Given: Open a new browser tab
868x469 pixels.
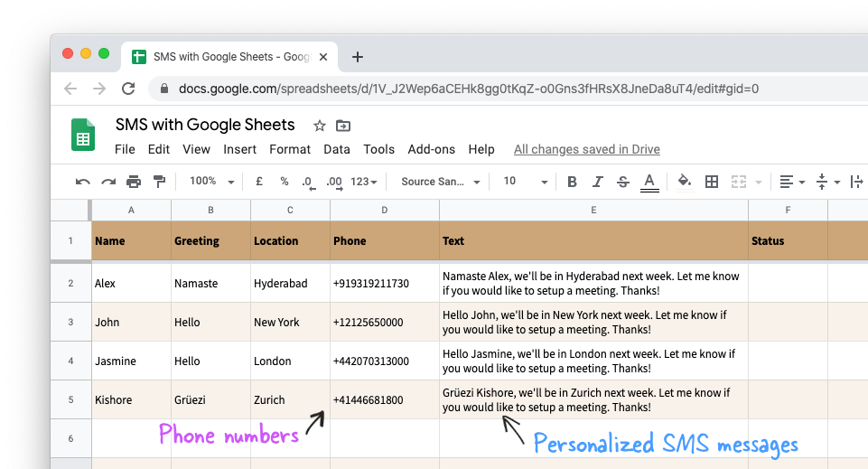Looking at the screenshot, I should pos(358,57).
